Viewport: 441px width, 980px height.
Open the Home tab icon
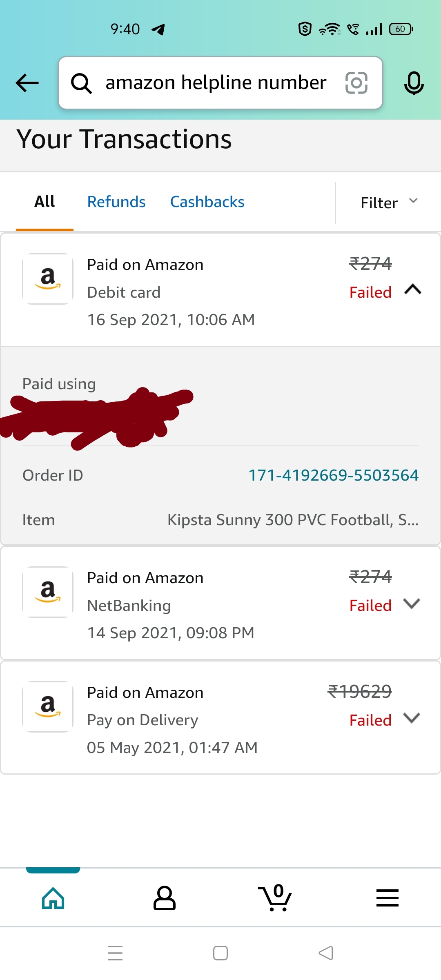53,898
